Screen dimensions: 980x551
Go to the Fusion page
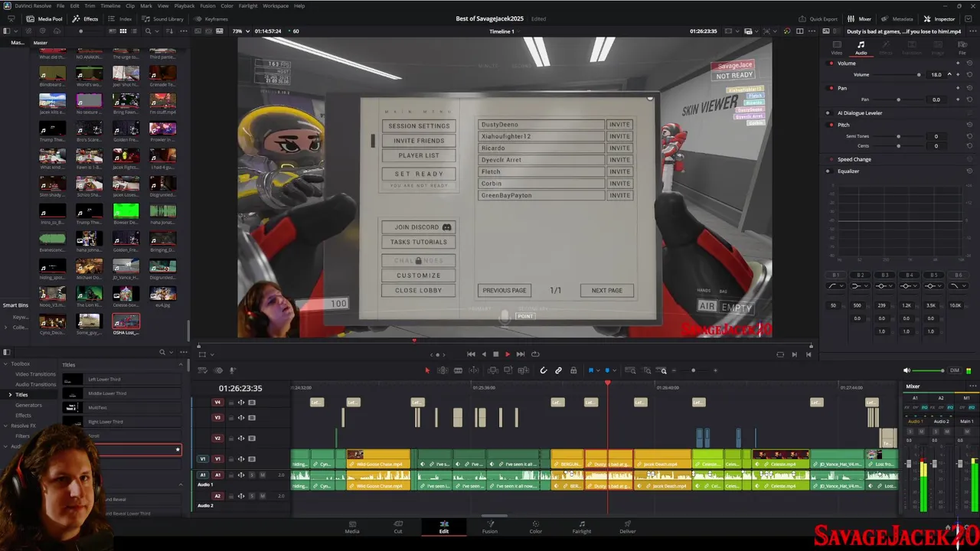click(x=490, y=527)
